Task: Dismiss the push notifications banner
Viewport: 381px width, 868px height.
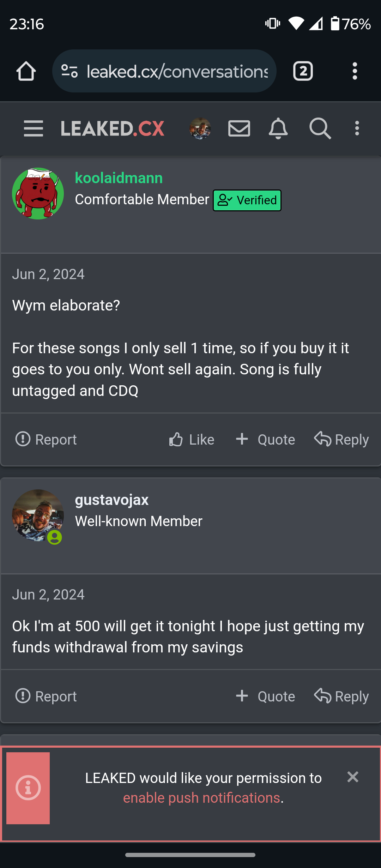Action: [x=353, y=777]
